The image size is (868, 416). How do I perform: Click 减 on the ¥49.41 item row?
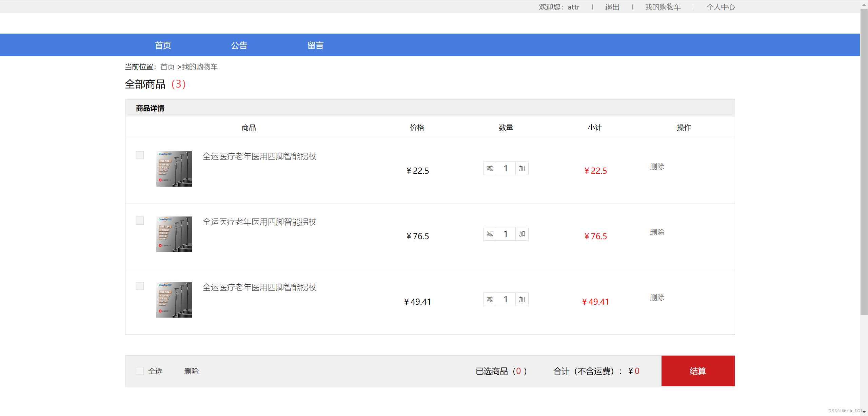coord(490,299)
